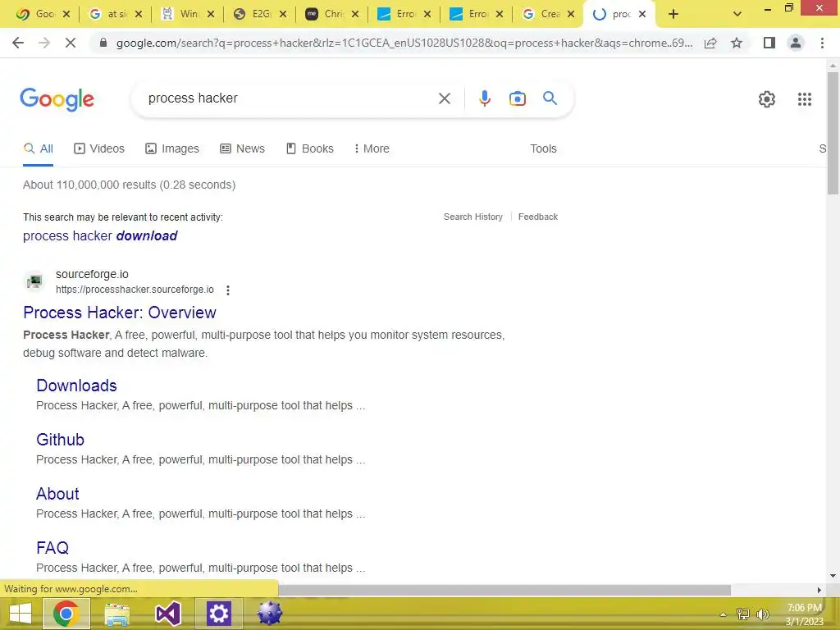Close the current 'proc' tab
Image resolution: width=840 pixels, height=630 pixels.
pos(641,14)
